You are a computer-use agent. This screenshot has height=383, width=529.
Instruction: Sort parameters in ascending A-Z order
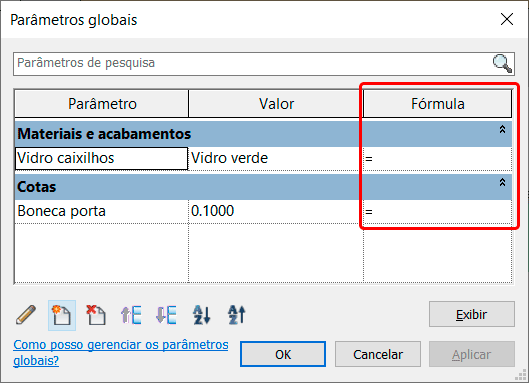click(x=202, y=315)
